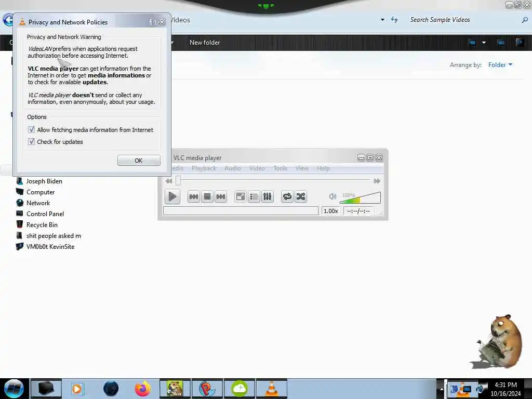
Task: Open the Arrange by Folder dropdown
Action: (500, 65)
